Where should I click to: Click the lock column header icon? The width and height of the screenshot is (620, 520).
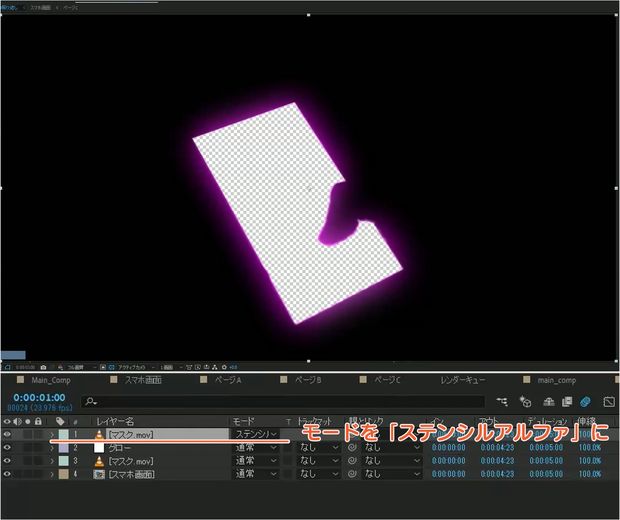[x=38, y=421]
